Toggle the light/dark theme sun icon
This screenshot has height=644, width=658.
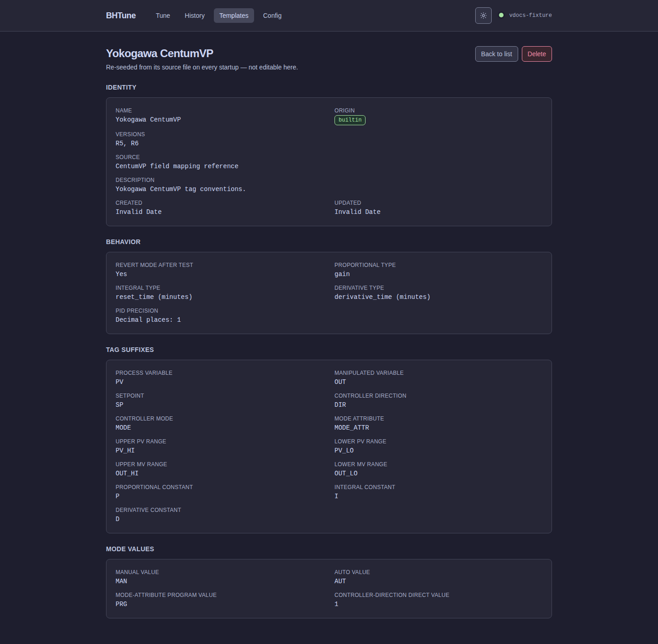483,16
